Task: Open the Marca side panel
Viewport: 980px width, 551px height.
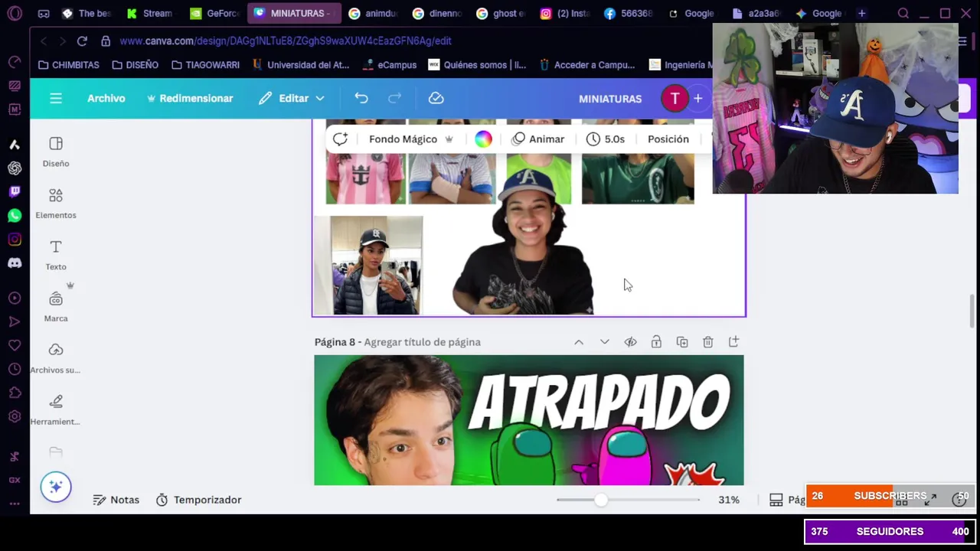Action: pos(56,306)
